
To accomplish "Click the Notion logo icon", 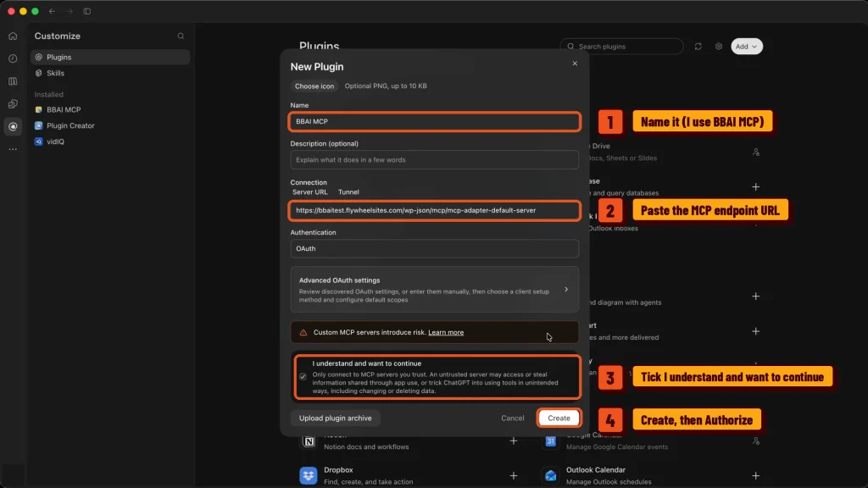I will pos(309,441).
